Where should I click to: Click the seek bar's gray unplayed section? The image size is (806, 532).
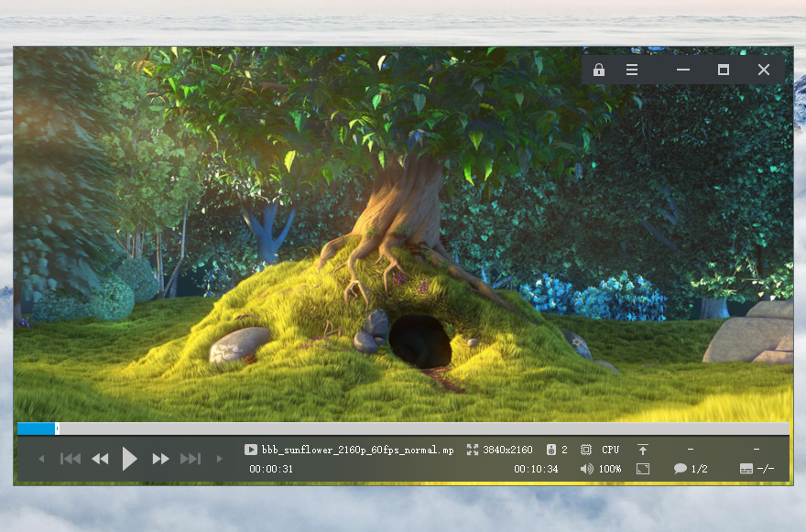[x=424, y=429]
